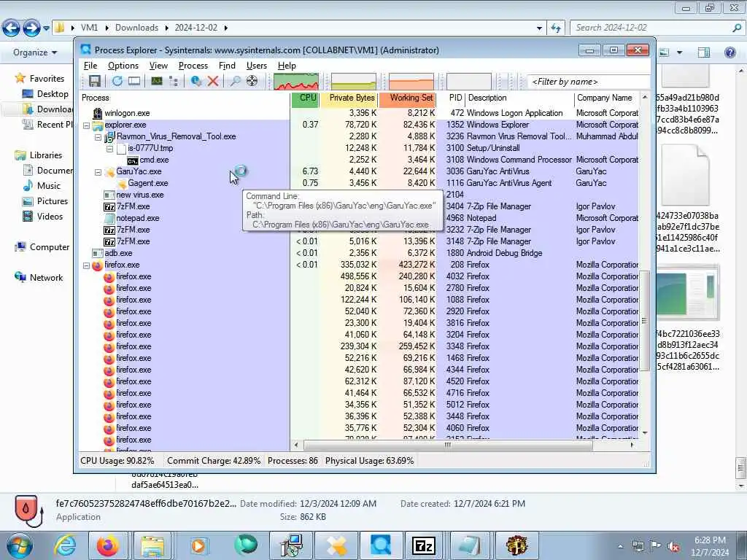Click the Find handle or DLL binoculars icon

point(235,82)
